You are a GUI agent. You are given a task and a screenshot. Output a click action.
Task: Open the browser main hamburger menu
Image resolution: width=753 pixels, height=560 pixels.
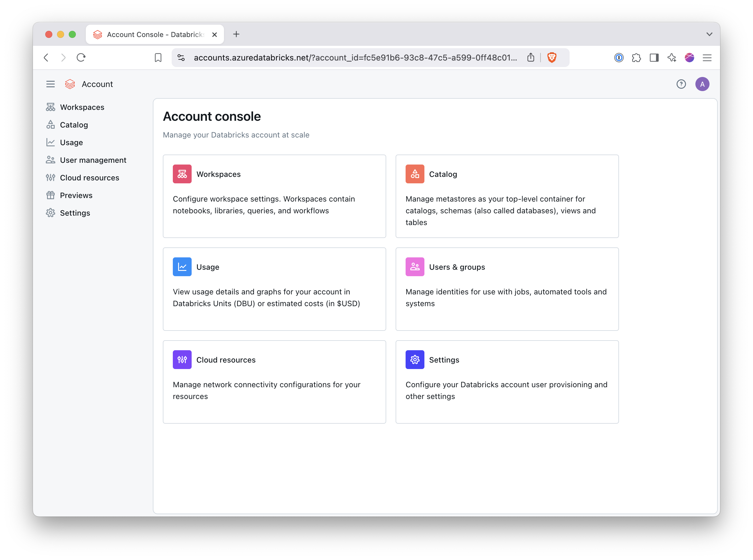[x=707, y=58]
